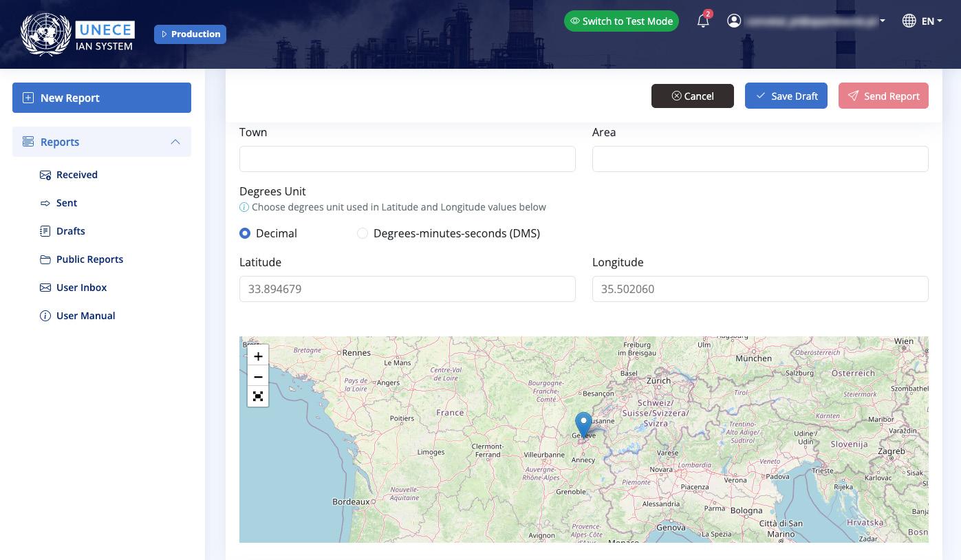Click the Latitude input field

[407, 289]
